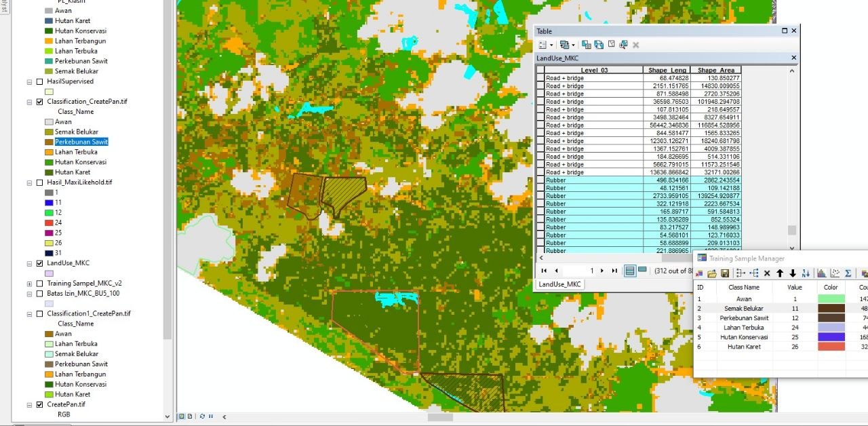Click the Shape_Leng column header

667,70
